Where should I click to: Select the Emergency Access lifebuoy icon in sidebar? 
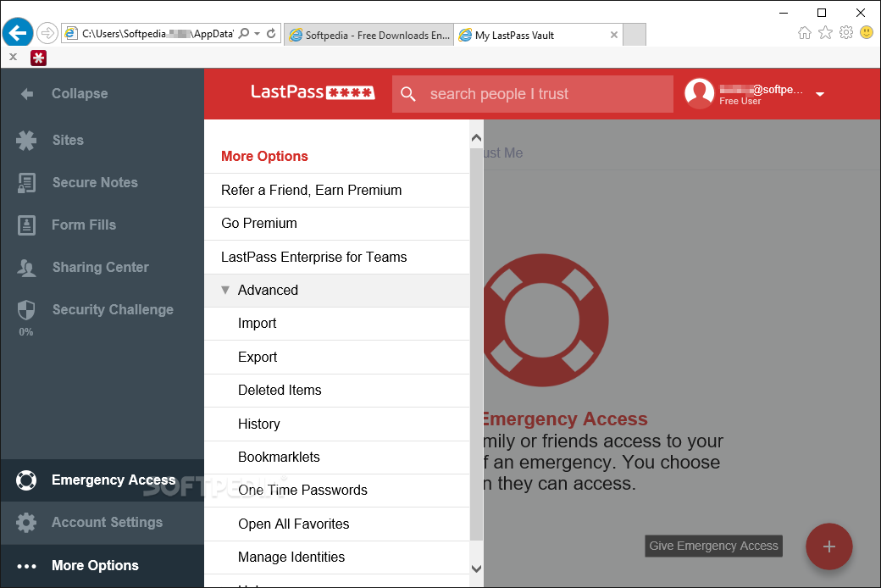[x=26, y=480]
